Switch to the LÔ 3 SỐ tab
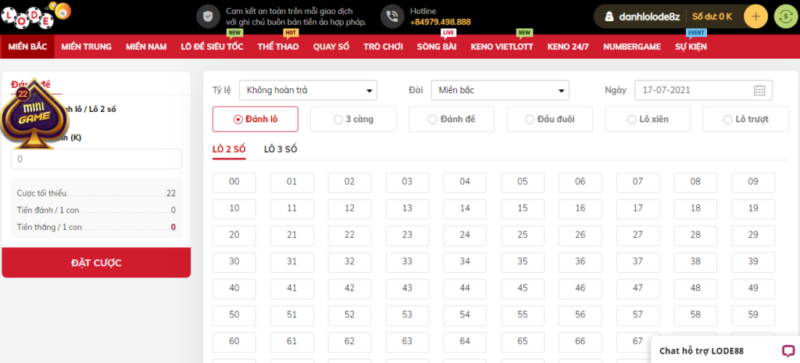The height and width of the screenshot is (363, 800). tap(281, 150)
